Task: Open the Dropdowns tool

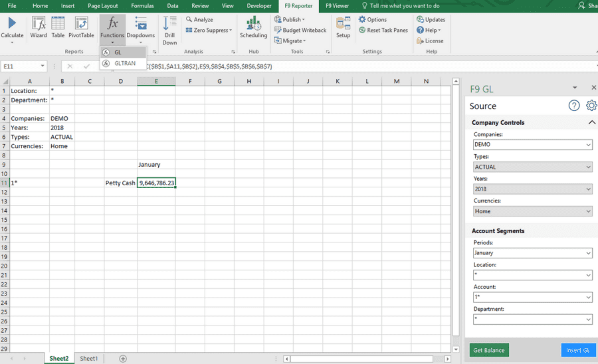Action: click(141, 30)
